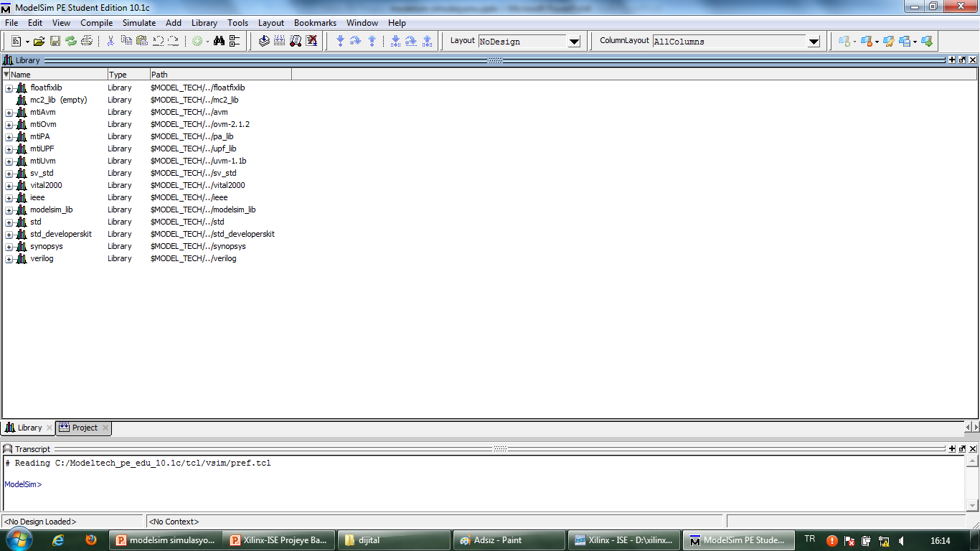Expand the ieee library node
Image resolution: width=980 pixels, height=551 pixels.
point(9,198)
